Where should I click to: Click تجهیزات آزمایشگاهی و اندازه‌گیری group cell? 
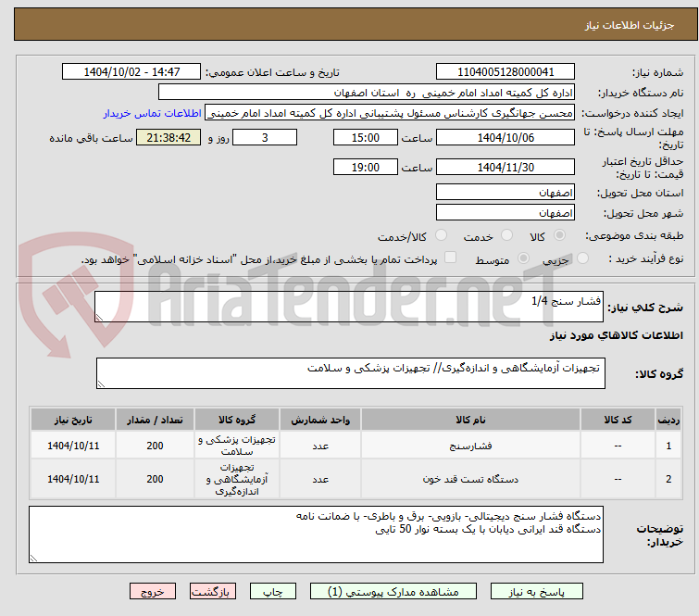[237, 479]
